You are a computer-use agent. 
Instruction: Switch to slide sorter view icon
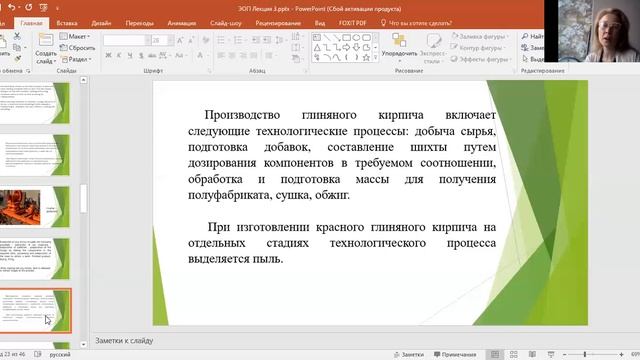(x=514, y=354)
